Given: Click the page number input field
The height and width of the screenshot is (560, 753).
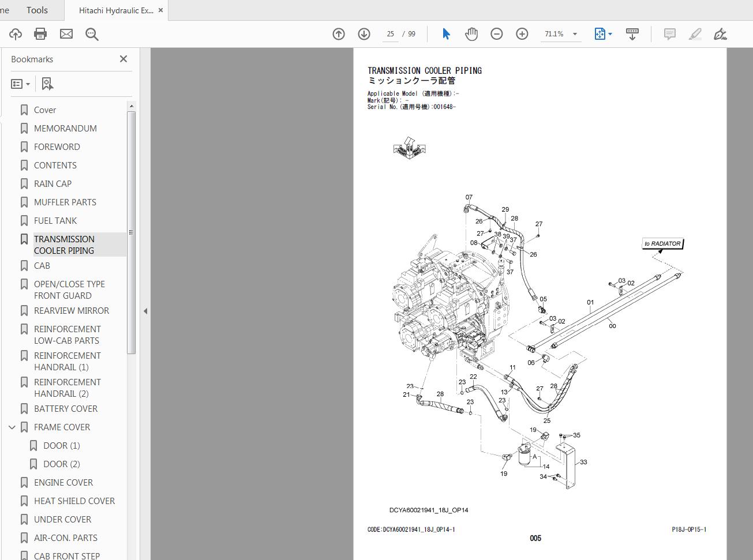Looking at the screenshot, I should point(391,34).
